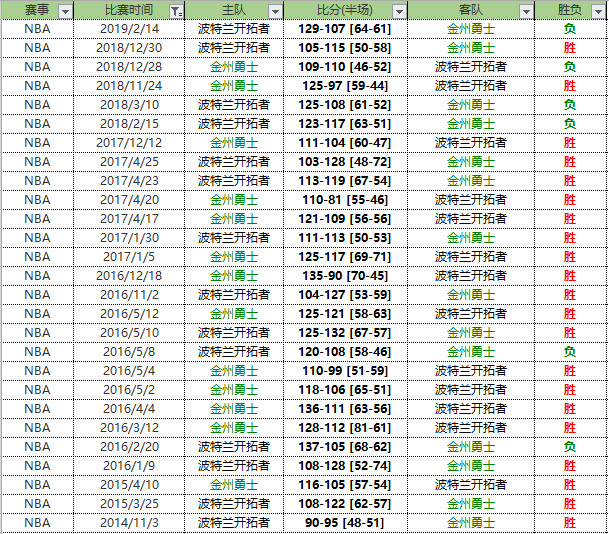Select score cell 123-117 [63-51]

[345, 124]
